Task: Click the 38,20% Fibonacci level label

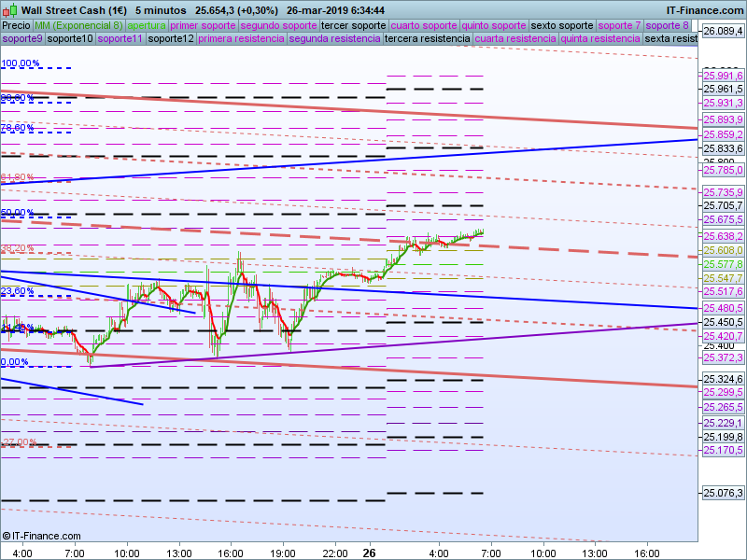Action: coord(17,248)
